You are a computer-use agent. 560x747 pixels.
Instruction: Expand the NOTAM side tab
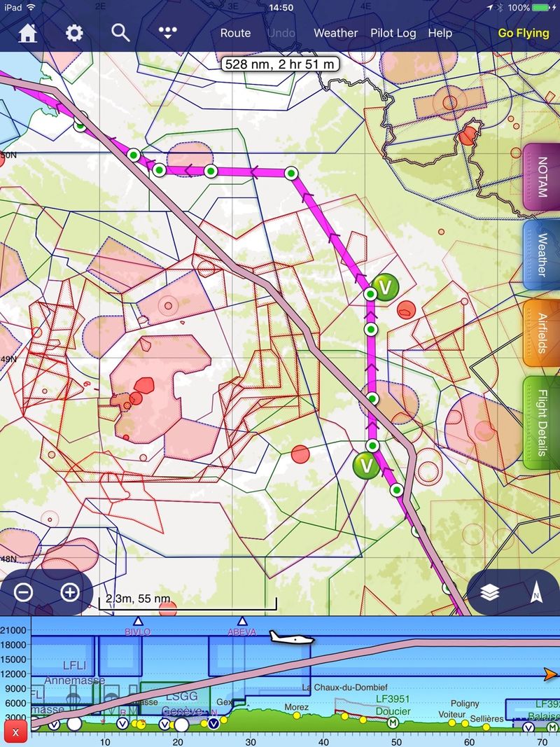pos(542,178)
